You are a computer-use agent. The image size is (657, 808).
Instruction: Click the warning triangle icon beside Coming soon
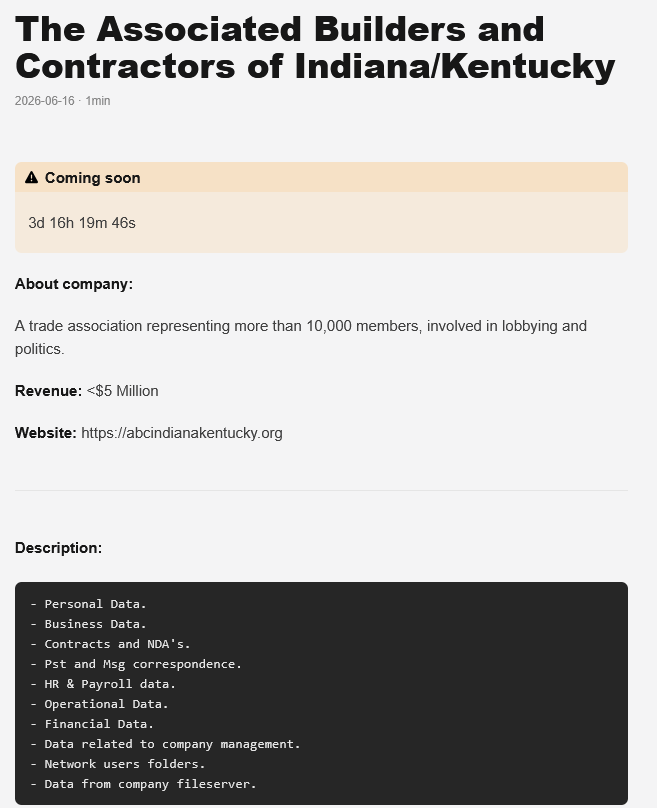point(31,178)
